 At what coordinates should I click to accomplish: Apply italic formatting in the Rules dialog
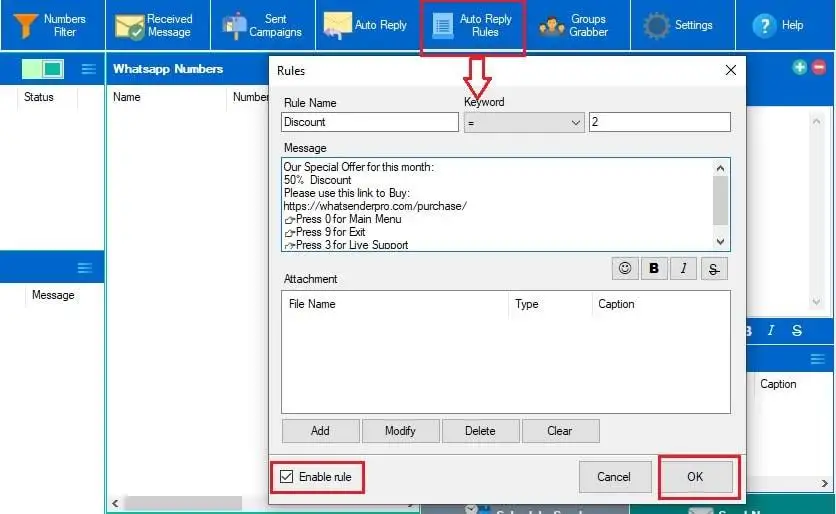(683, 268)
